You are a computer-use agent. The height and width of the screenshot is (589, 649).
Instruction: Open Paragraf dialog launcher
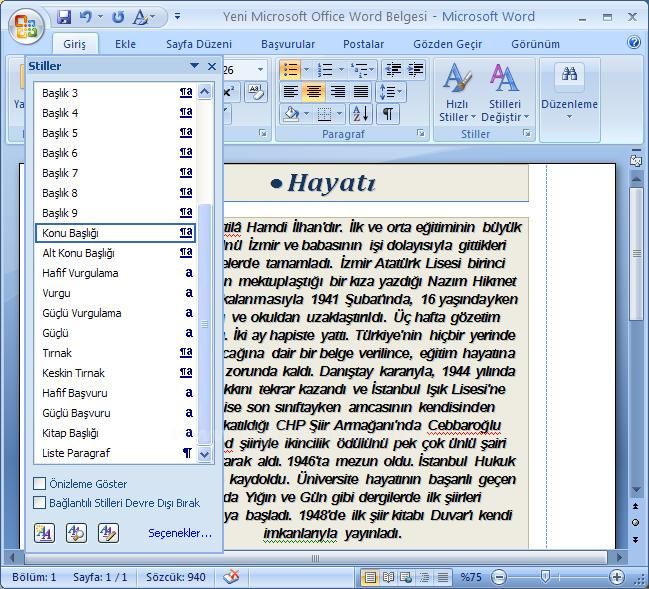coord(421,133)
